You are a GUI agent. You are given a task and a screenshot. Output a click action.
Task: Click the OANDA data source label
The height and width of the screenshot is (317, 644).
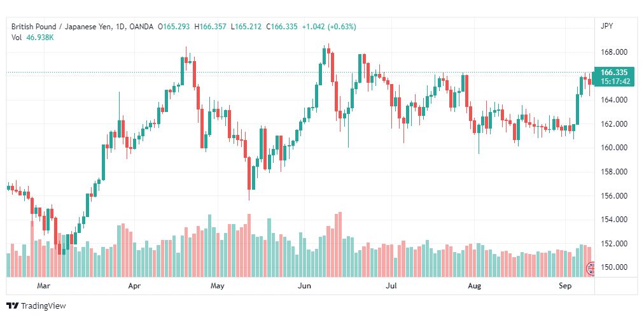pos(141,27)
